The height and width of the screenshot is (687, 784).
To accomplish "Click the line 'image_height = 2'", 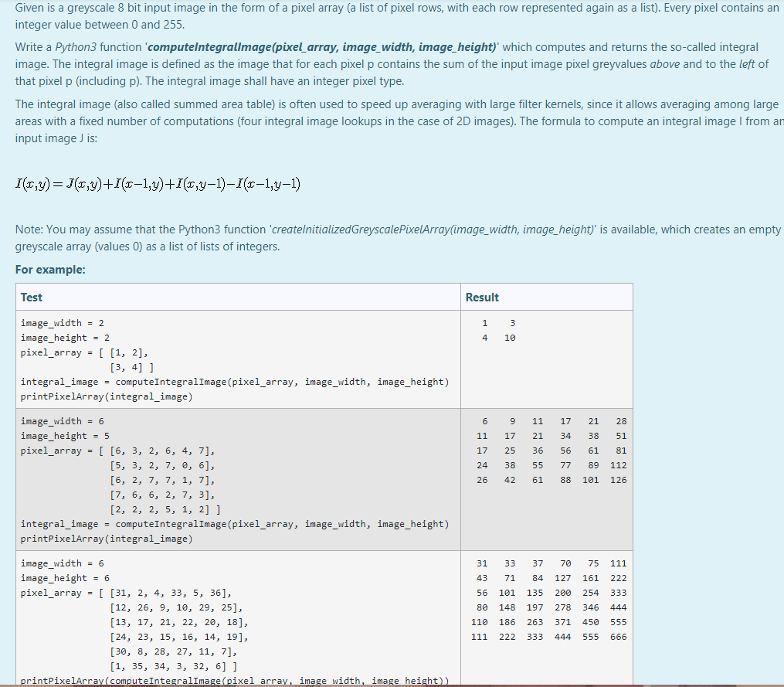I will click(x=65, y=338).
